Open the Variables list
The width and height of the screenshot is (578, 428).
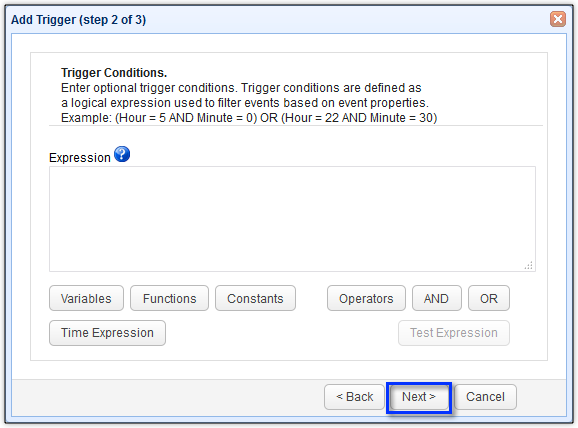[86, 298]
